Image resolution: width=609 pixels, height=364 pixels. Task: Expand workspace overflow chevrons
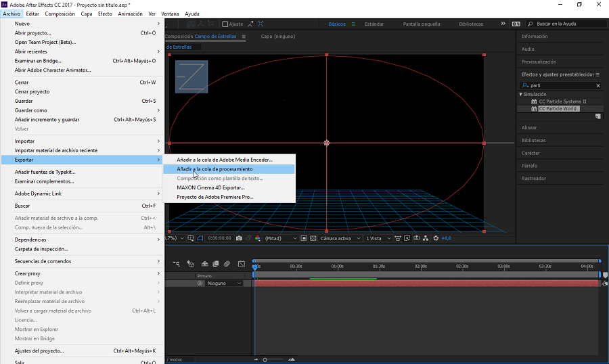503,24
